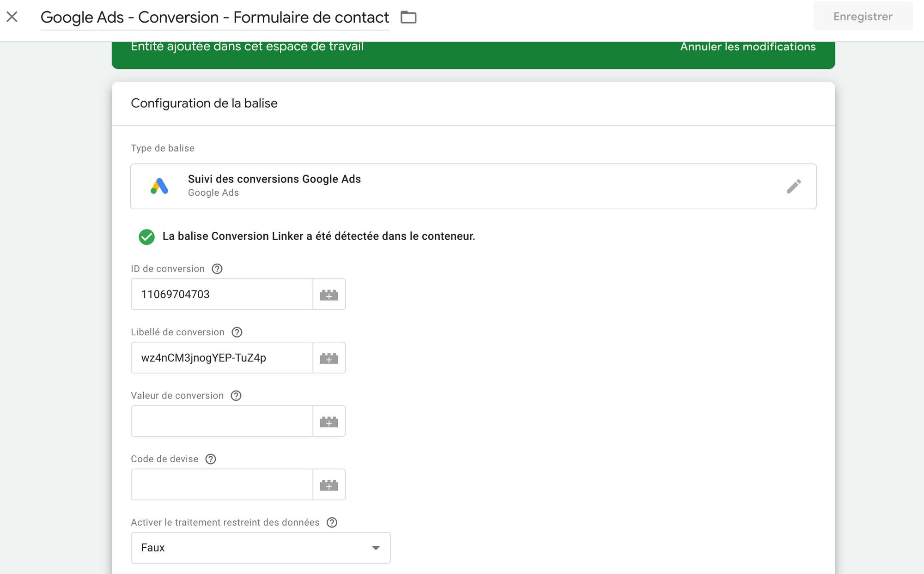
Task: Click the Configuration de la balise heading
Action: pyautogui.click(x=204, y=103)
